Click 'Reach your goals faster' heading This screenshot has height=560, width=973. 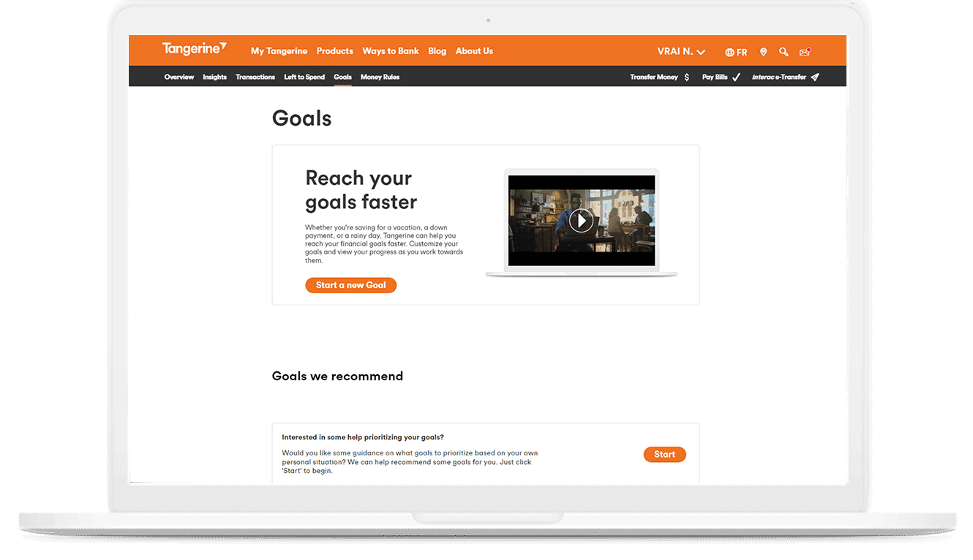pos(361,190)
